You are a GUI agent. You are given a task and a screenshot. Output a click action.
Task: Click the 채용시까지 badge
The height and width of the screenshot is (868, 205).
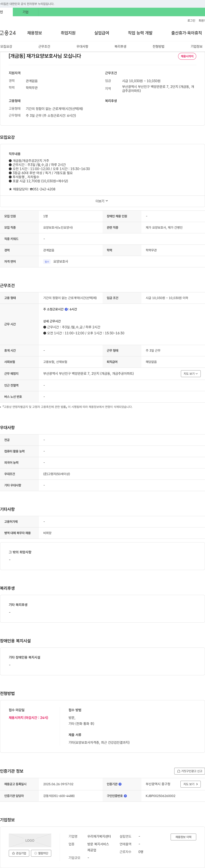(x=187, y=56)
